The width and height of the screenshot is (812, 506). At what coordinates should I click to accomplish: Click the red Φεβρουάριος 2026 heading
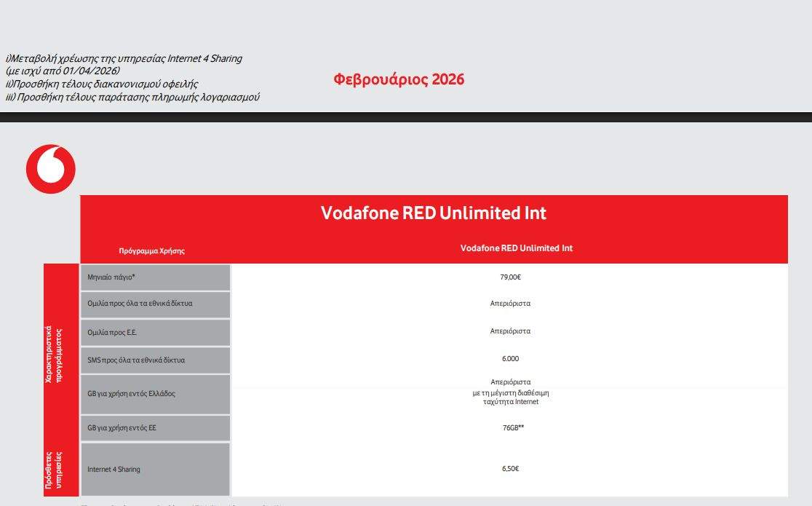coord(399,79)
